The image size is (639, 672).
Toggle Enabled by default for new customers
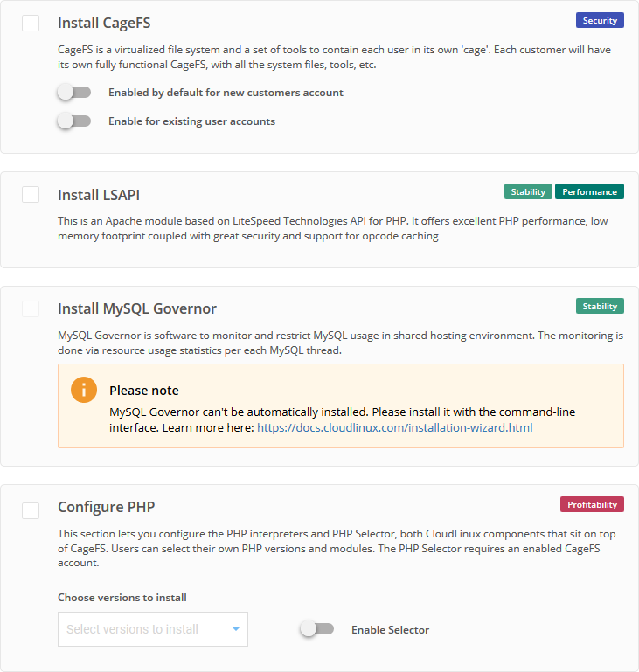[x=73, y=93]
